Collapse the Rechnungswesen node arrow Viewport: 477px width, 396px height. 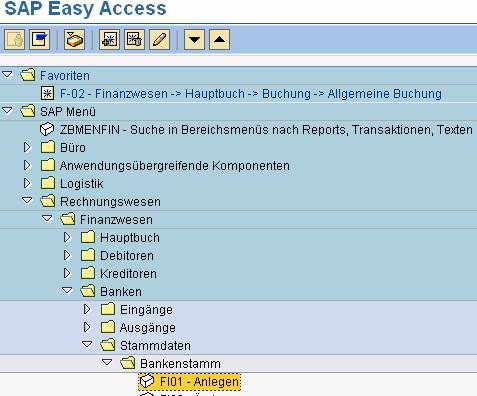click(x=27, y=201)
